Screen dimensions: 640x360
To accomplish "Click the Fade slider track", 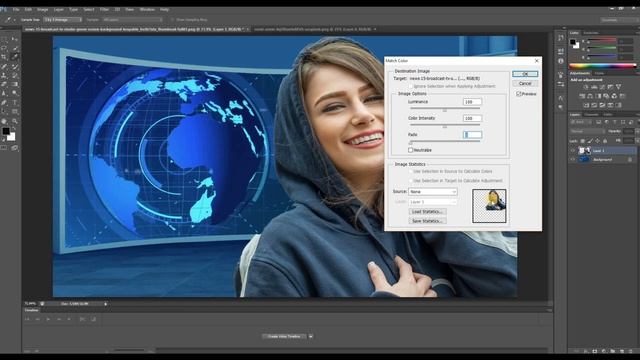I will [x=445, y=142].
